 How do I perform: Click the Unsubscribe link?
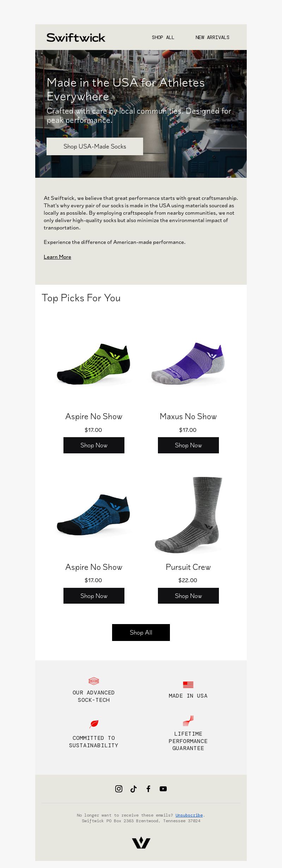tap(189, 815)
